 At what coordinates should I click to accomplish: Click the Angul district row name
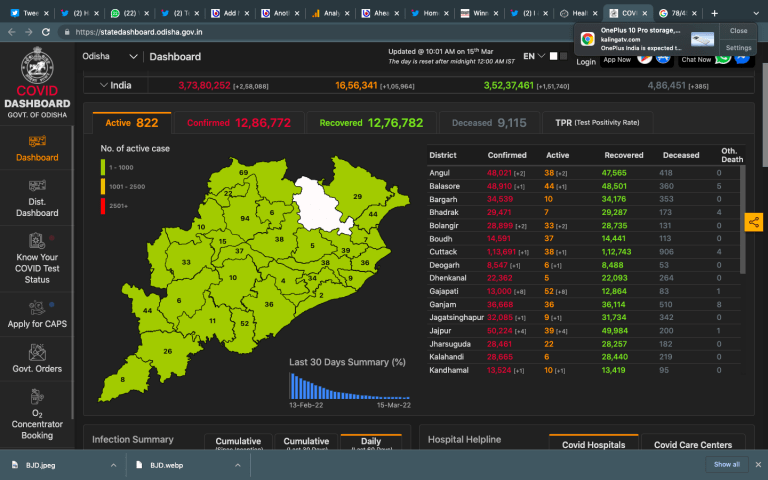(x=439, y=173)
